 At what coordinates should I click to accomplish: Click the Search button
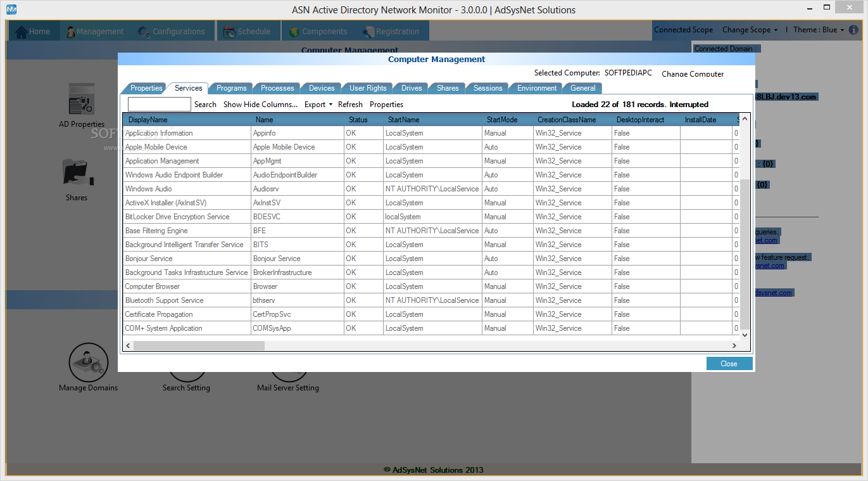pyautogui.click(x=205, y=105)
